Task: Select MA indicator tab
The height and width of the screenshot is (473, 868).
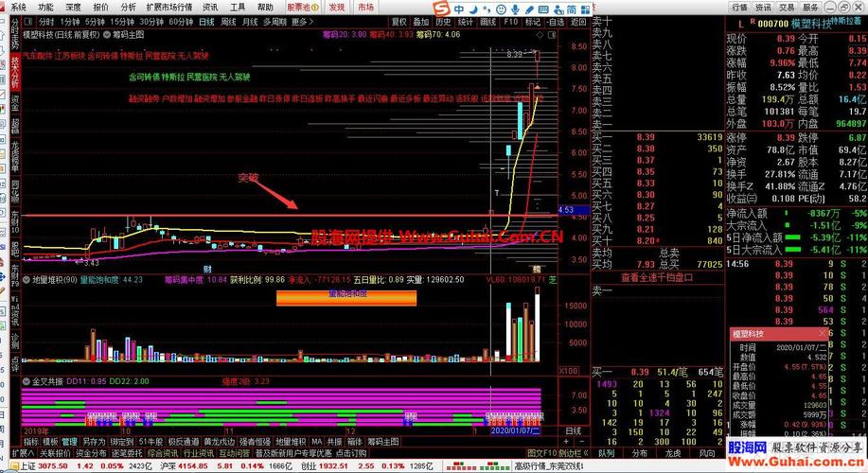Action: tap(317, 442)
